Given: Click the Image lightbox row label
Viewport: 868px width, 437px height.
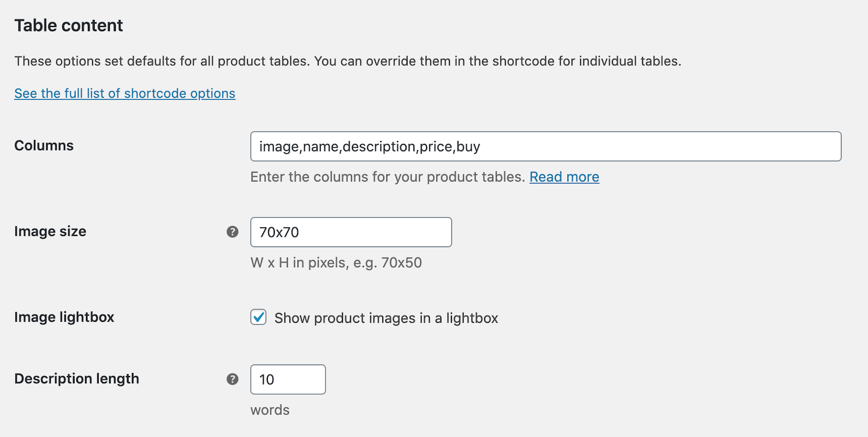Looking at the screenshot, I should pos(64,317).
